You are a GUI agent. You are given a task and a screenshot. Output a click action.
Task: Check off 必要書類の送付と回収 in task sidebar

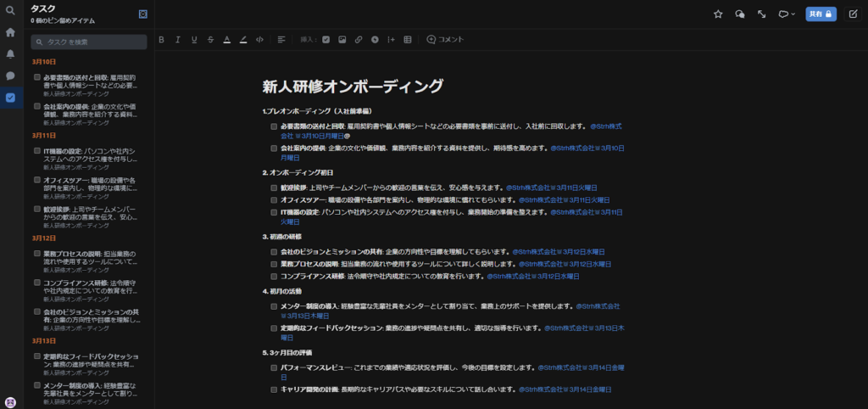click(37, 76)
